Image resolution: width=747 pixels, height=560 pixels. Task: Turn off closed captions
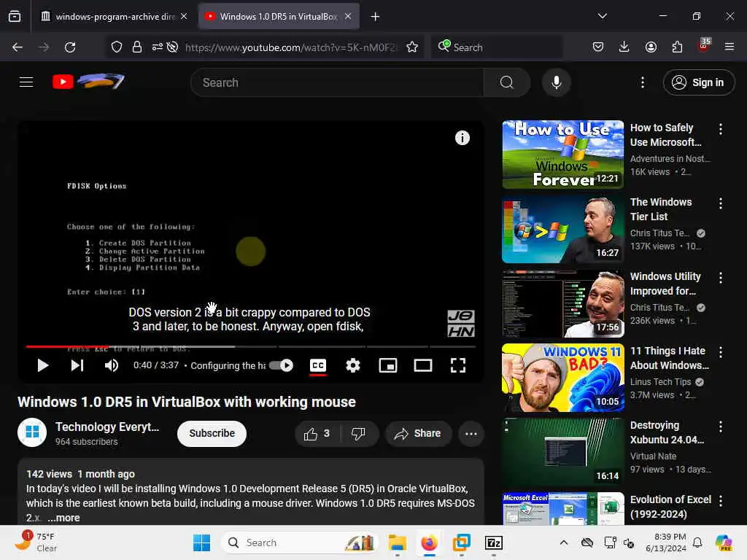pos(318,366)
